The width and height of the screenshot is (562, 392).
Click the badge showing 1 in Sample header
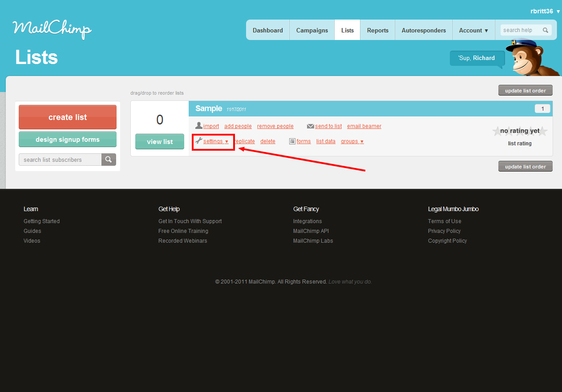[542, 109]
